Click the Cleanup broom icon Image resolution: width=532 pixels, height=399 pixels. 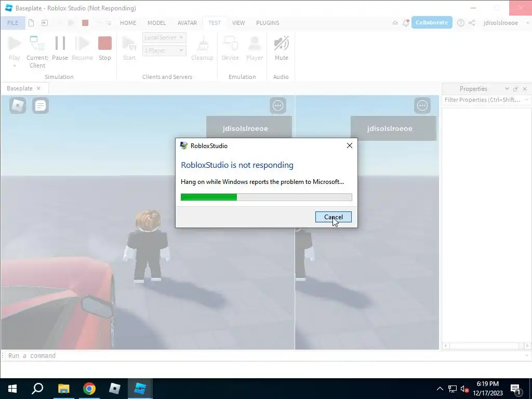tap(202, 44)
